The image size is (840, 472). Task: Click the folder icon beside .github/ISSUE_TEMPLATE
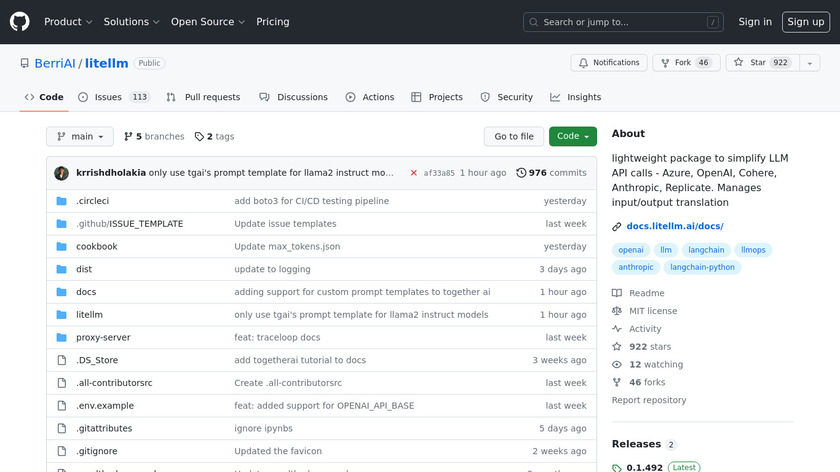[x=62, y=223]
